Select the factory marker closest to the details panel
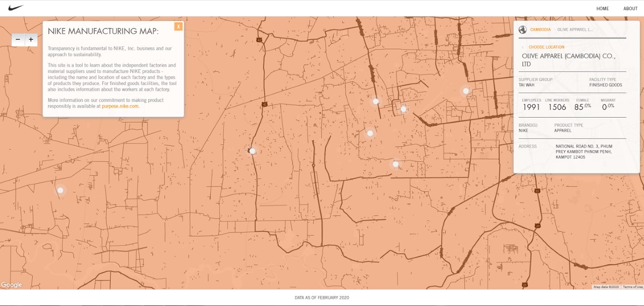The image size is (644, 306). [x=466, y=91]
